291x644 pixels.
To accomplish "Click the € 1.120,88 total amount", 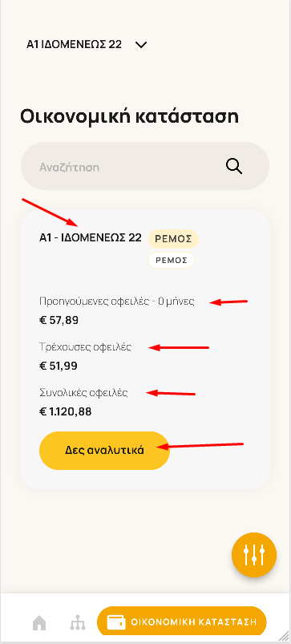I will point(65,411).
